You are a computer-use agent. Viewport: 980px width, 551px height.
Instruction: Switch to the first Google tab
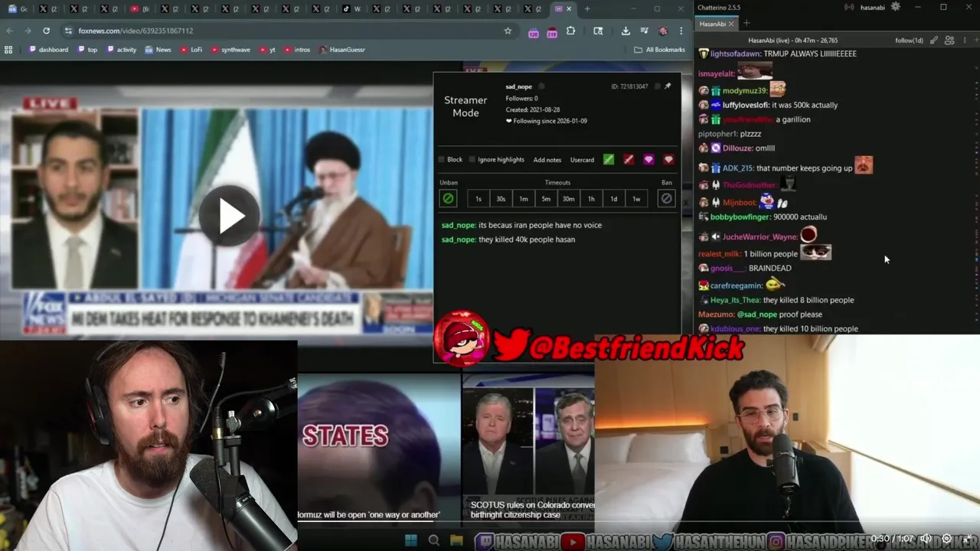pos(18,9)
